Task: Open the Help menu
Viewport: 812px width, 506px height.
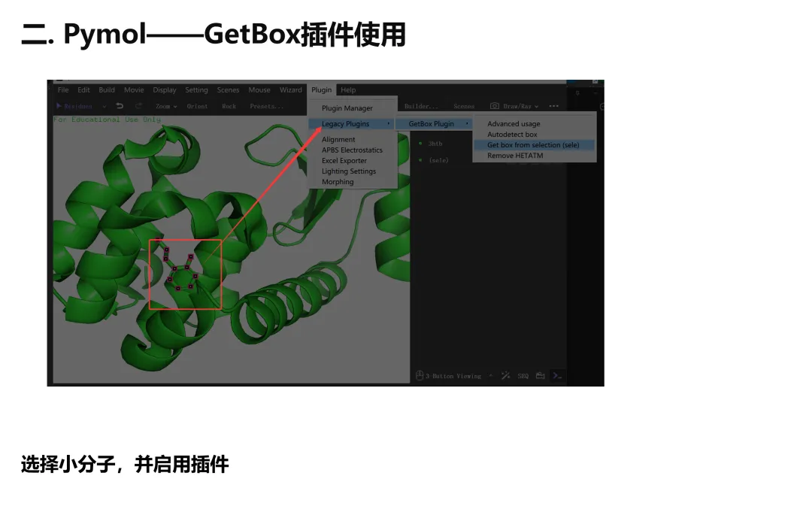Action: 348,90
